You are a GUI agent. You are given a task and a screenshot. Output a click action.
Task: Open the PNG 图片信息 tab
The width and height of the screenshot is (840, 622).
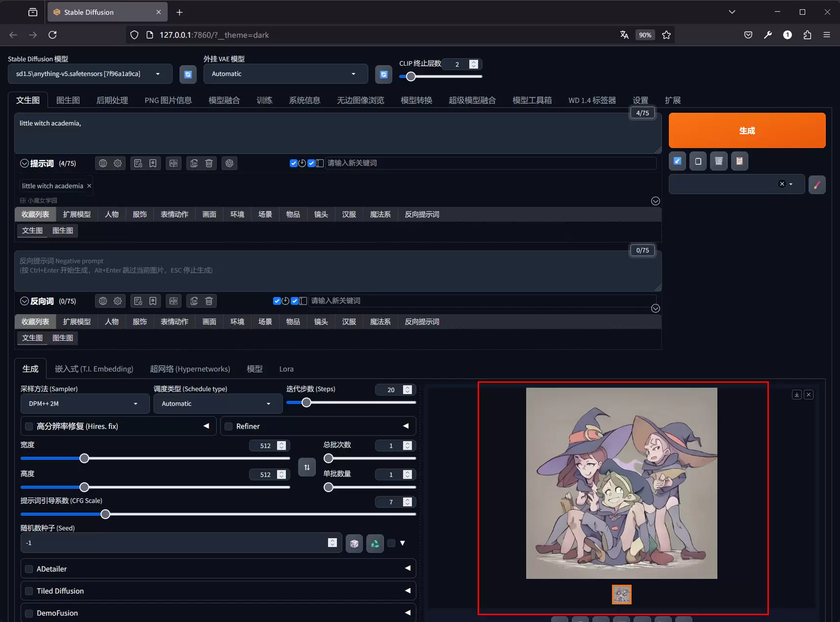click(168, 100)
